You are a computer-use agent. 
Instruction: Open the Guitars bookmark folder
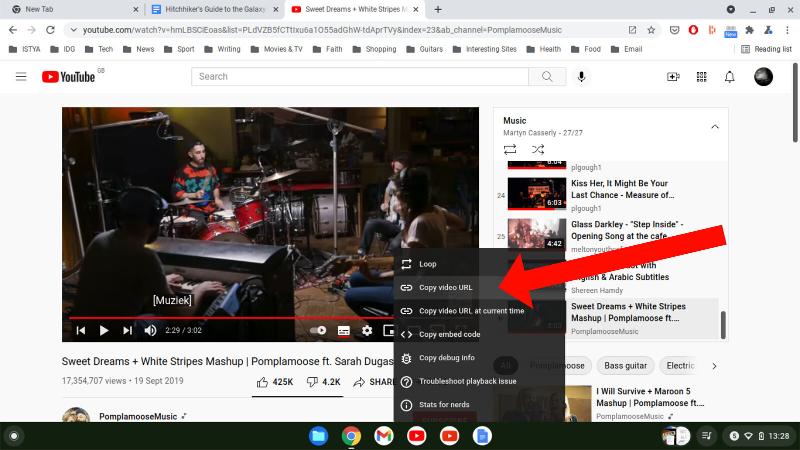tap(424, 49)
